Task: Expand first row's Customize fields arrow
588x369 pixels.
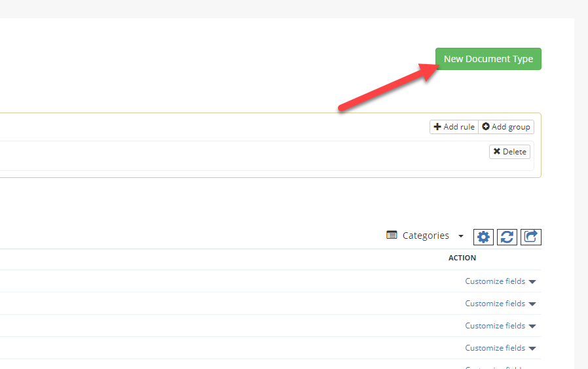Action: pos(532,282)
